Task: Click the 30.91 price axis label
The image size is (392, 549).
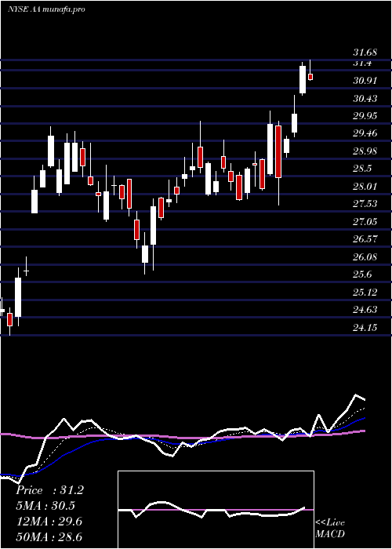Action: 365,81
